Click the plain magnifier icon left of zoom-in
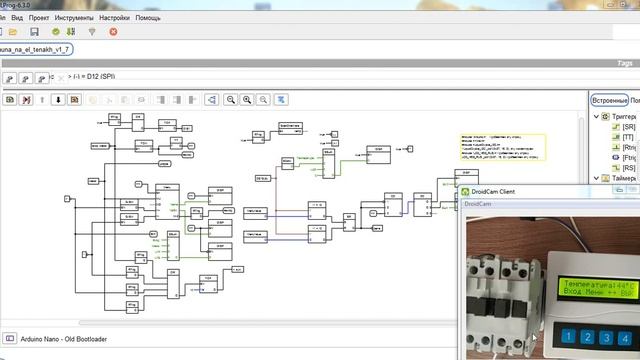This screenshot has height=360, width=640. [231, 100]
